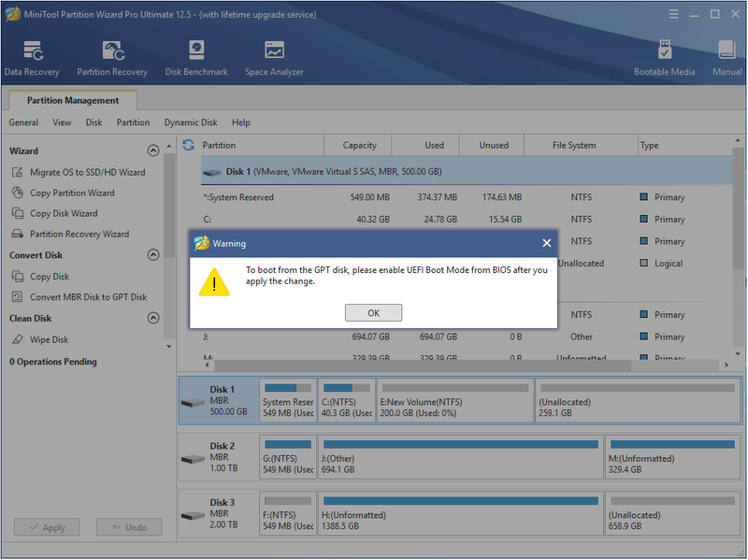
Task: Sort by the Unused column header
Action: pos(492,145)
